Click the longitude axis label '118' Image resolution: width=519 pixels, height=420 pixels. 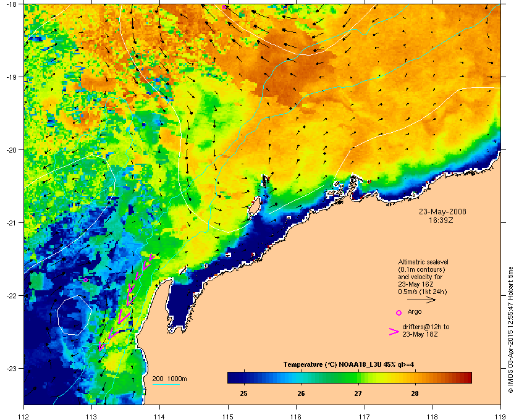(432, 417)
